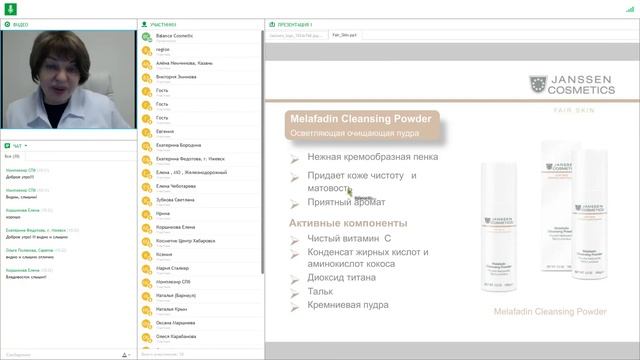Click the Melafadin Cleansing Powder product image caption
Viewport: 640px width, 360px height.
(550, 312)
